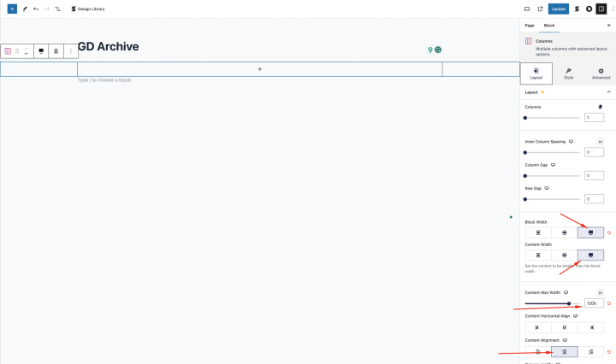Open the Inner Column Spacing unit selector

click(600, 141)
